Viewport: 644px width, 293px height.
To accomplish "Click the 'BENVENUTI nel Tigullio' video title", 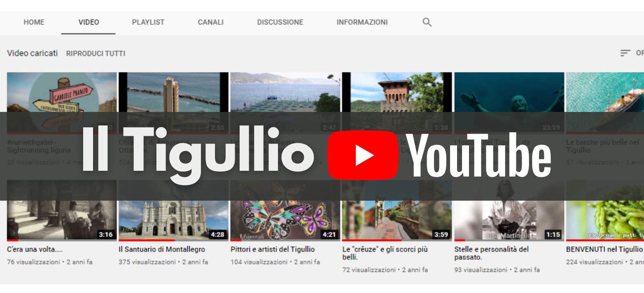I will (x=604, y=249).
